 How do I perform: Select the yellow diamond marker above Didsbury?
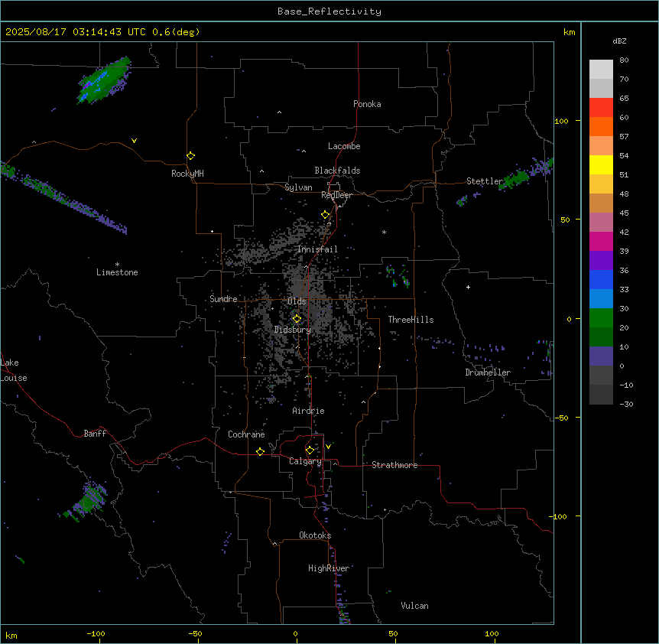[297, 319]
